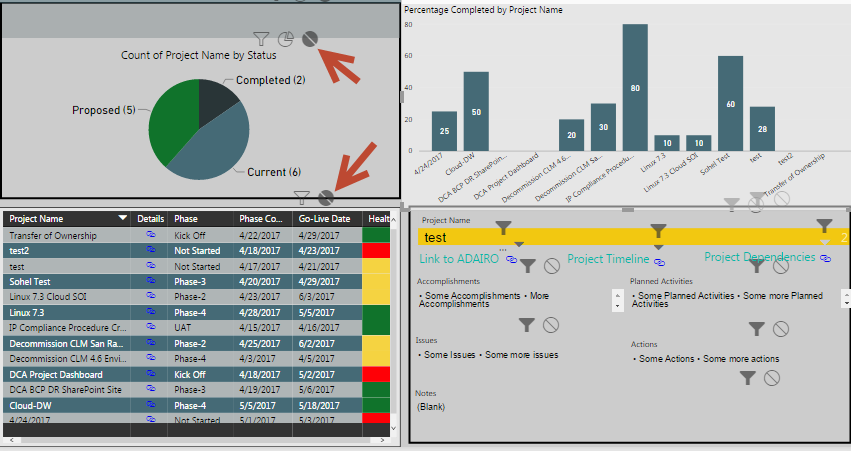Image resolution: width=851 pixels, height=451 pixels.
Task: Click the chain link icon next to Link to ADAIRO
Action: pyautogui.click(x=511, y=259)
